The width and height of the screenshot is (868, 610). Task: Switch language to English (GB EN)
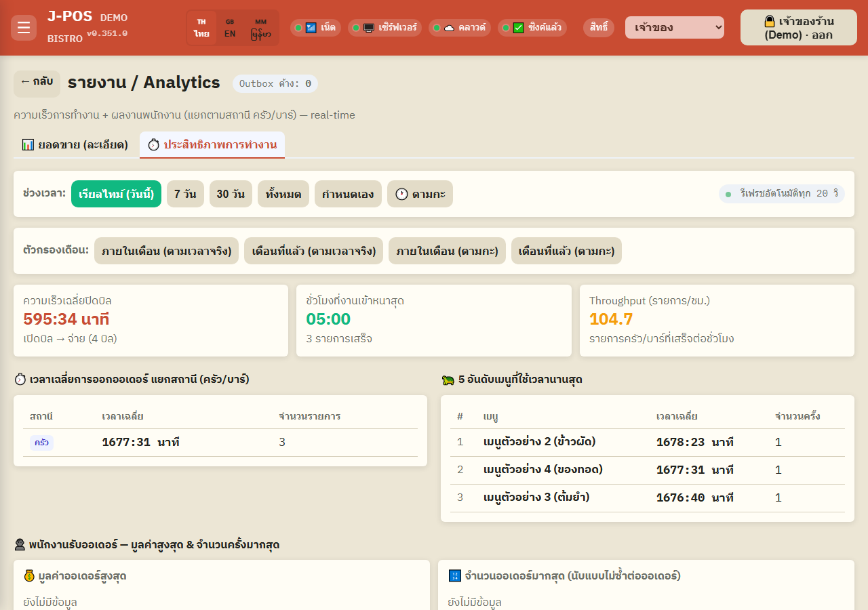tap(230, 28)
